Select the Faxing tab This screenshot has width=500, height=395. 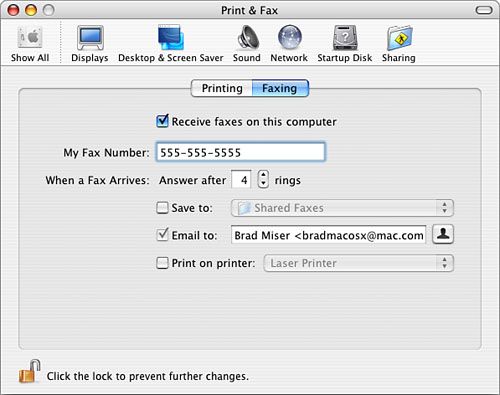coord(280,88)
